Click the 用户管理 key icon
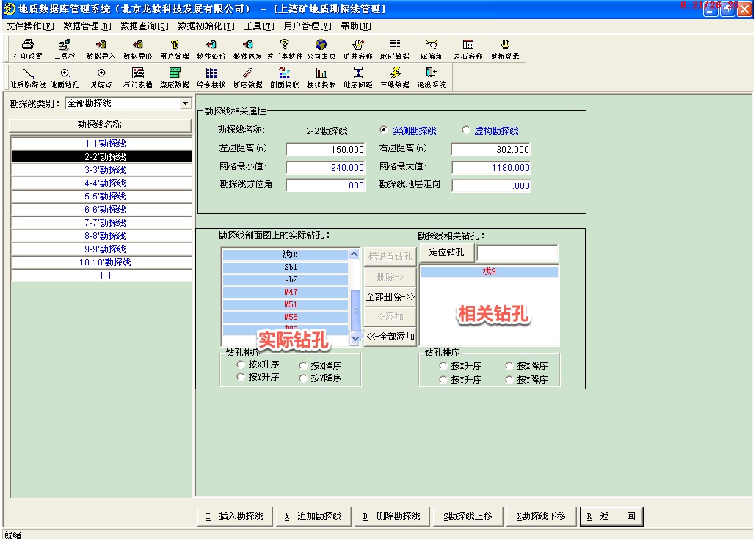 [x=174, y=48]
